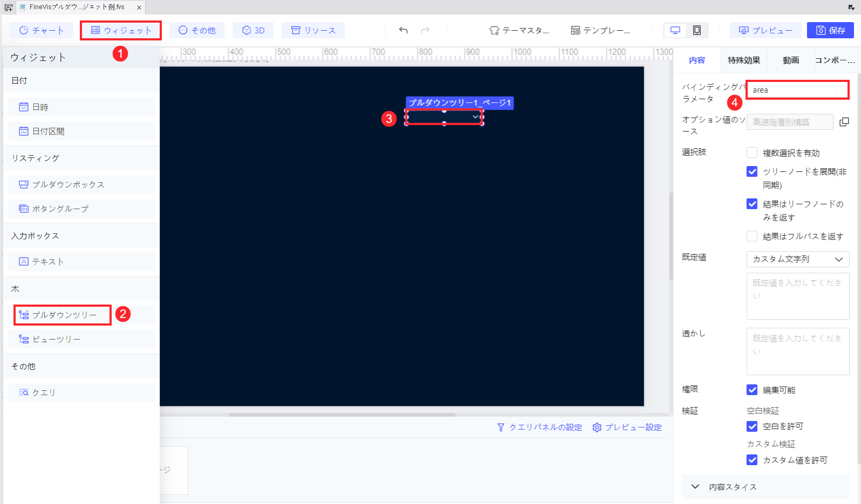Image resolution: width=861 pixels, height=504 pixels.
Task: Add the クエリ widget
Action: click(81, 392)
